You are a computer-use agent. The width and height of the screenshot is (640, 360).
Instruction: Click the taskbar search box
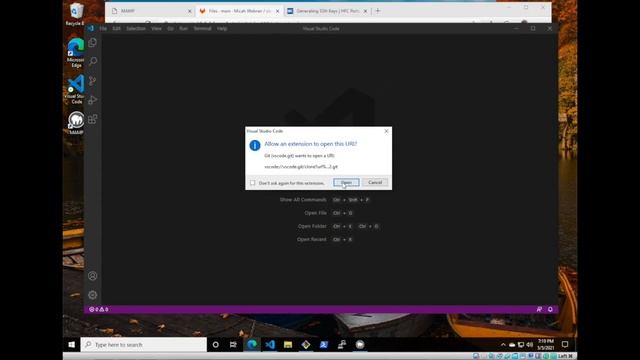click(x=144, y=344)
